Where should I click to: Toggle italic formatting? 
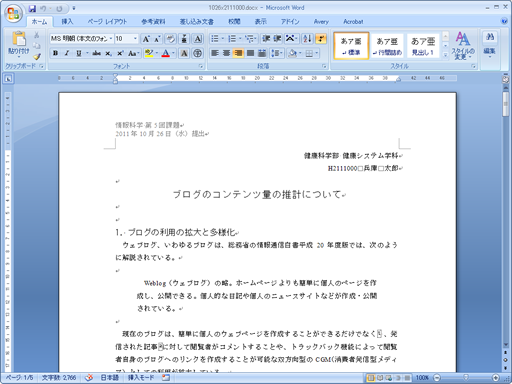67,53
